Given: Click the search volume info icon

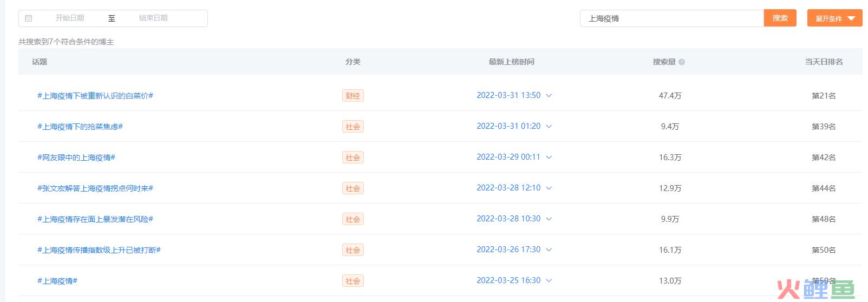Looking at the screenshot, I should 682,62.
